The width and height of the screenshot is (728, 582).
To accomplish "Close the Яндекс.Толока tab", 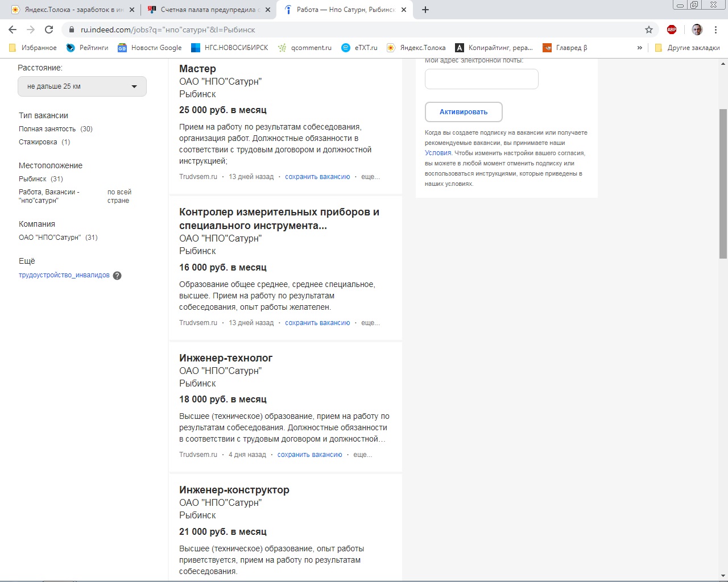I will [132, 10].
